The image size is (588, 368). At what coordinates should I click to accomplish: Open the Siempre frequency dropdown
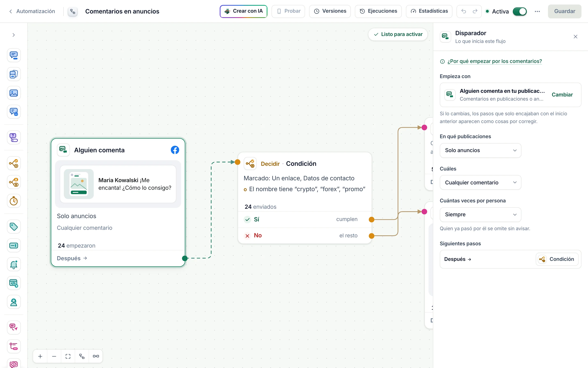pyautogui.click(x=480, y=215)
